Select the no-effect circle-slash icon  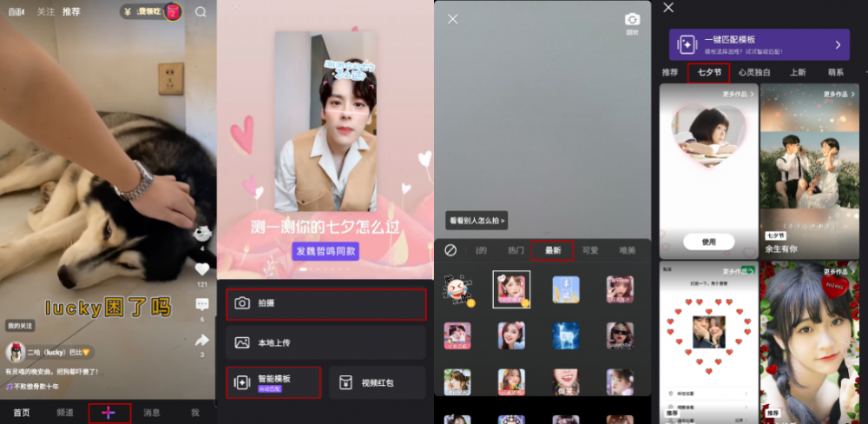(x=450, y=250)
